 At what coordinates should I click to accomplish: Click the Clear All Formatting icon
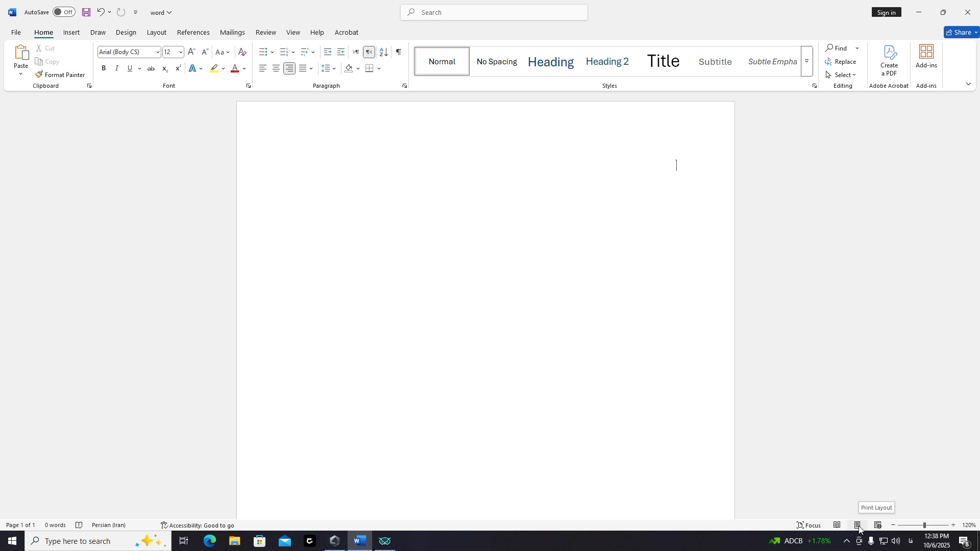(242, 52)
